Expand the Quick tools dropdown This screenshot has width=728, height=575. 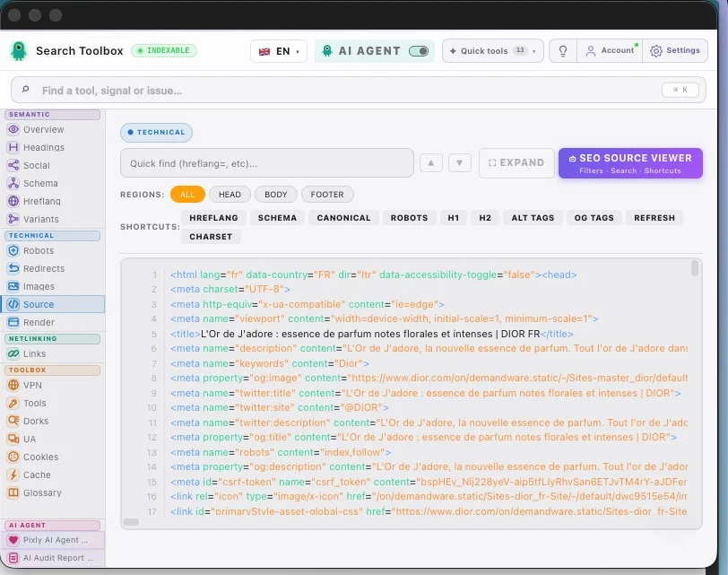coord(492,50)
